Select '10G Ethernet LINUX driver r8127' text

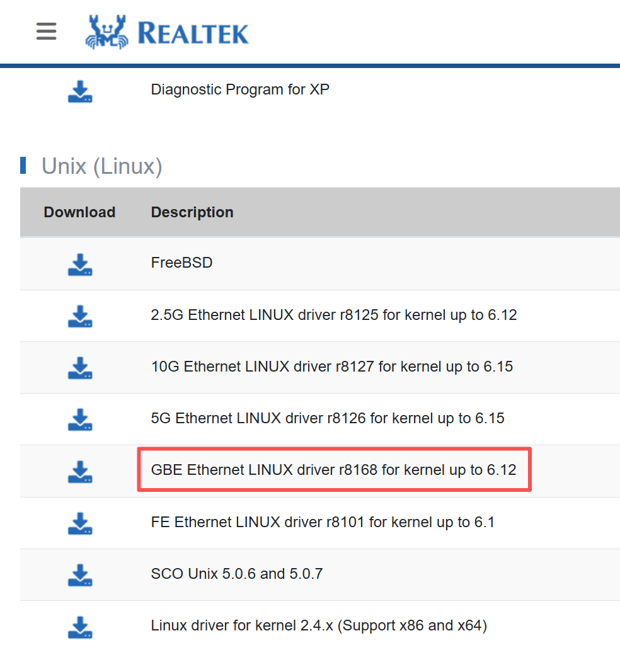262,367
